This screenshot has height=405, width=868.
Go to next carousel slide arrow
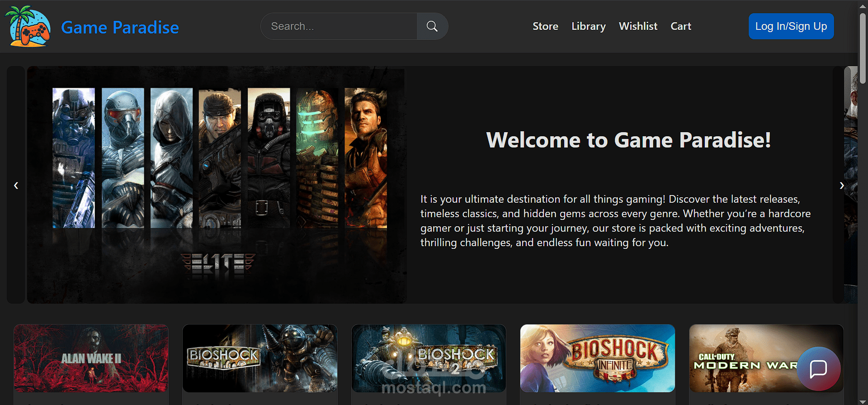[841, 185]
